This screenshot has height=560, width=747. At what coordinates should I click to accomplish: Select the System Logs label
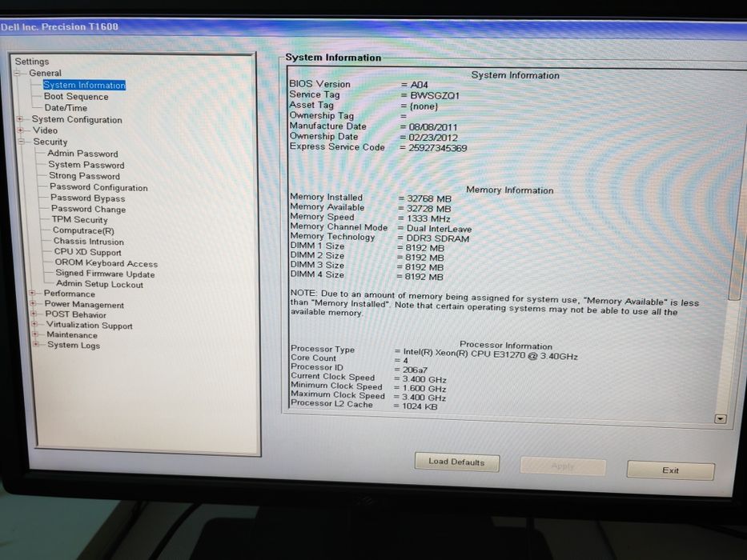pyautogui.click(x=74, y=346)
